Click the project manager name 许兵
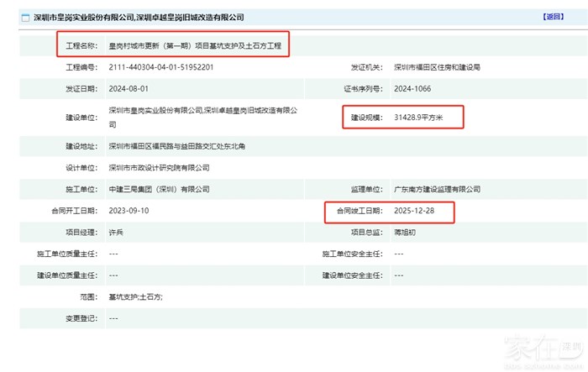Screen dimensions: 588x372 (117, 232)
